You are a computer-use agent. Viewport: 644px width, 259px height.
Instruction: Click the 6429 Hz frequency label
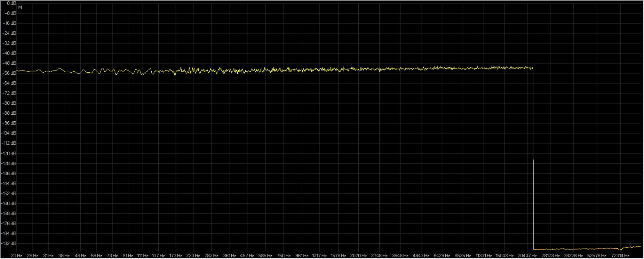[442, 256]
